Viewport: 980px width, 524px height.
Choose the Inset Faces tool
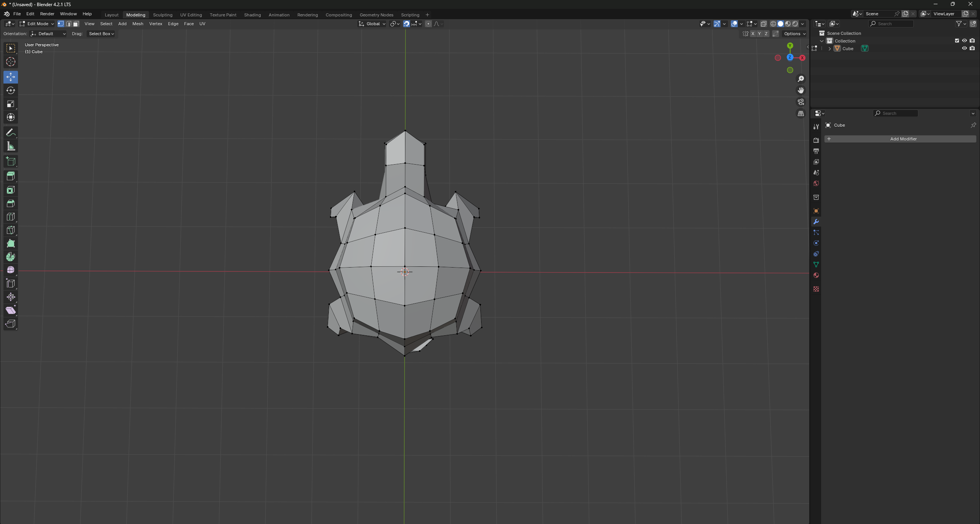[x=11, y=190]
